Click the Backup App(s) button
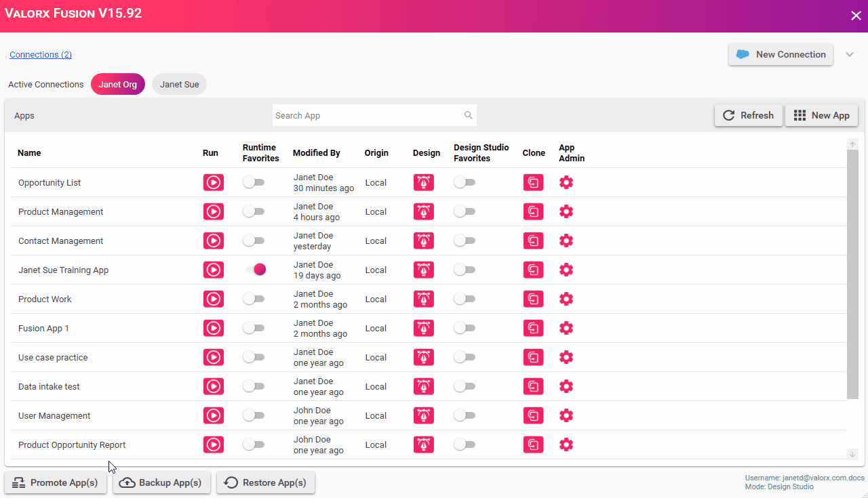 pyautogui.click(x=161, y=482)
